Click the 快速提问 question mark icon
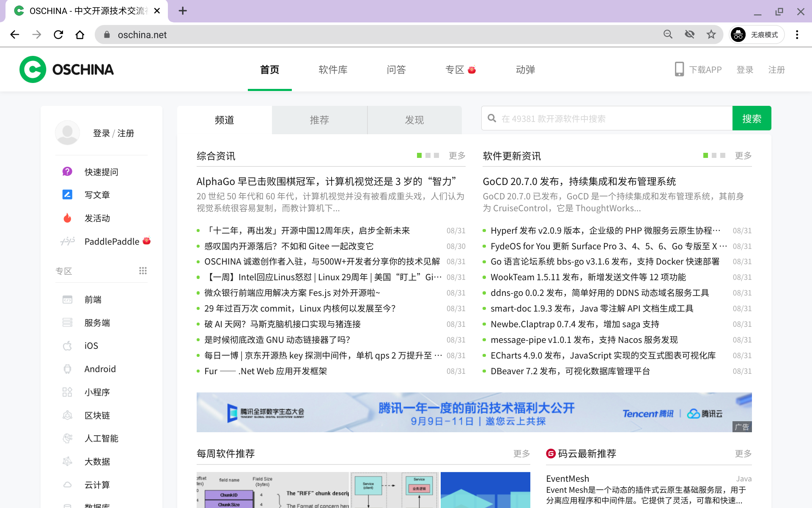 [x=67, y=171]
